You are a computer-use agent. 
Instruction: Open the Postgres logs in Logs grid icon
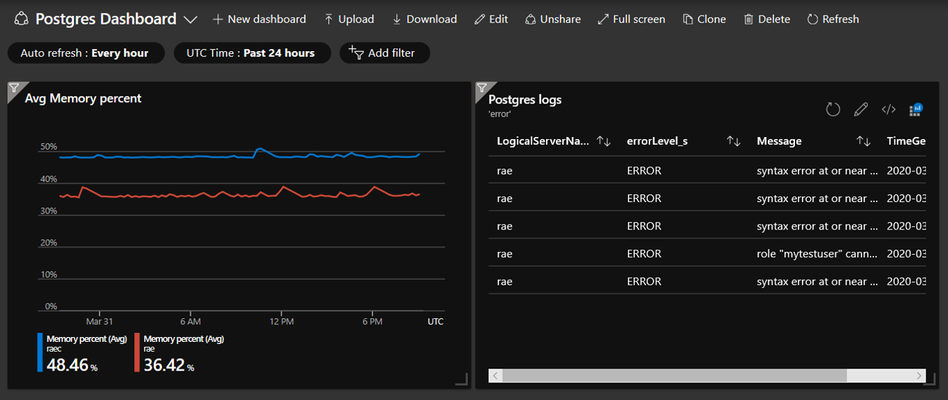coord(915,109)
